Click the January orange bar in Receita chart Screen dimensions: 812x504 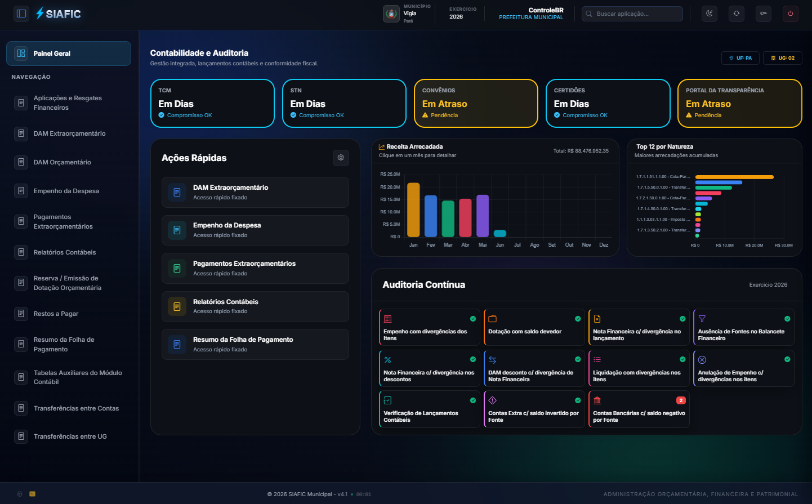point(413,209)
